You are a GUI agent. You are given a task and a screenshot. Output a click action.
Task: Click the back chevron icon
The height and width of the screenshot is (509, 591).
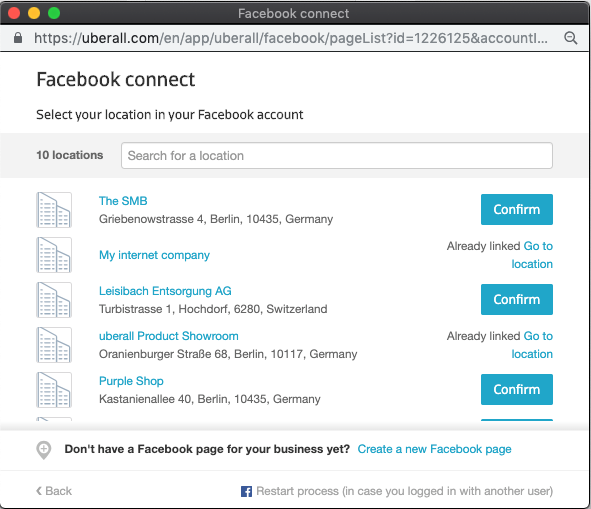(39, 491)
